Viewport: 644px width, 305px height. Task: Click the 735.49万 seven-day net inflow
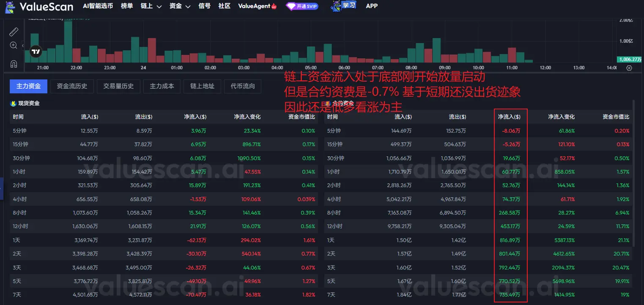point(510,294)
